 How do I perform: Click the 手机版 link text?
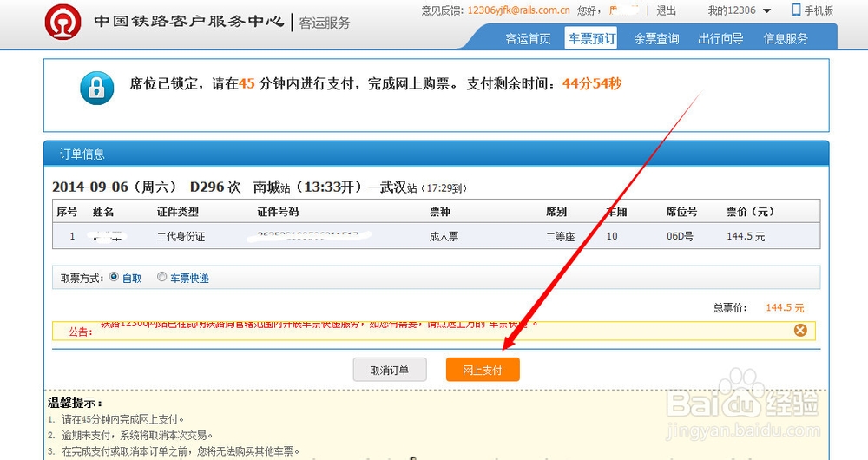pyautogui.click(x=819, y=10)
